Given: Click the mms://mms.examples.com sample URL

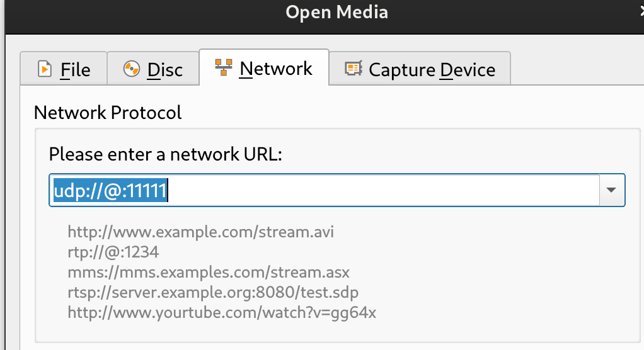Looking at the screenshot, I should (209, 272).
